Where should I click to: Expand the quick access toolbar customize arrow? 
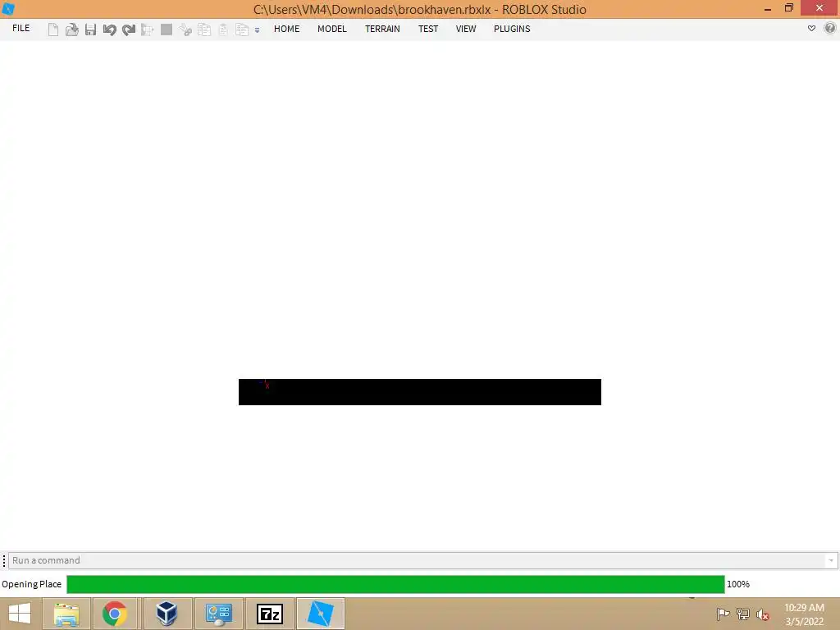click(x=257, y=30)
